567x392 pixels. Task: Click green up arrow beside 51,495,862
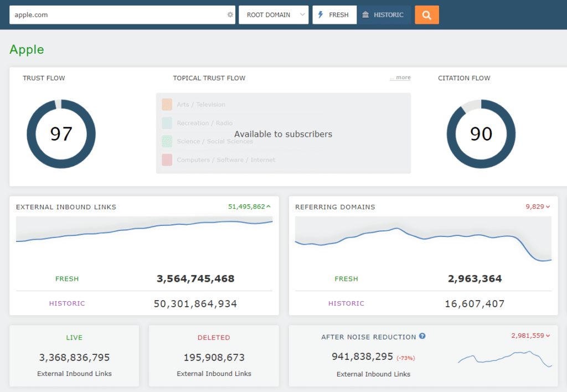point(269,207)
